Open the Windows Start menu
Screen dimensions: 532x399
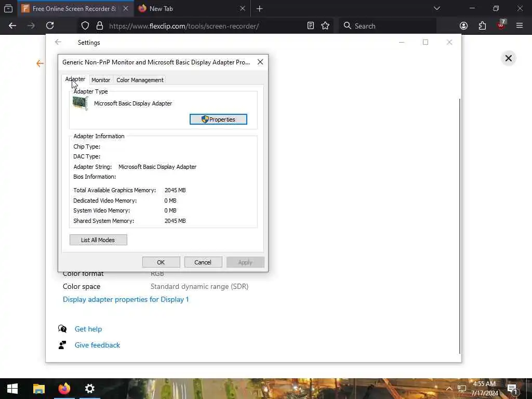pyautogui.click(x=12, y=389)
